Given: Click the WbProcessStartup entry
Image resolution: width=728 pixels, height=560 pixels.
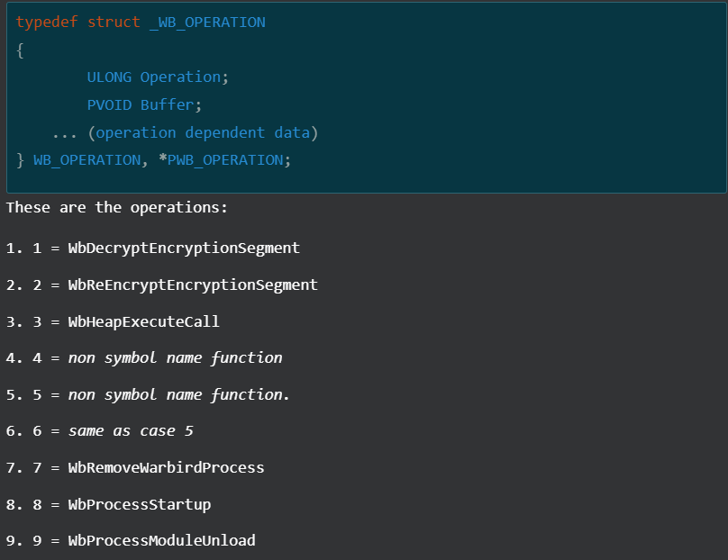Looking at the screenshot, I should tap(140, 504).
